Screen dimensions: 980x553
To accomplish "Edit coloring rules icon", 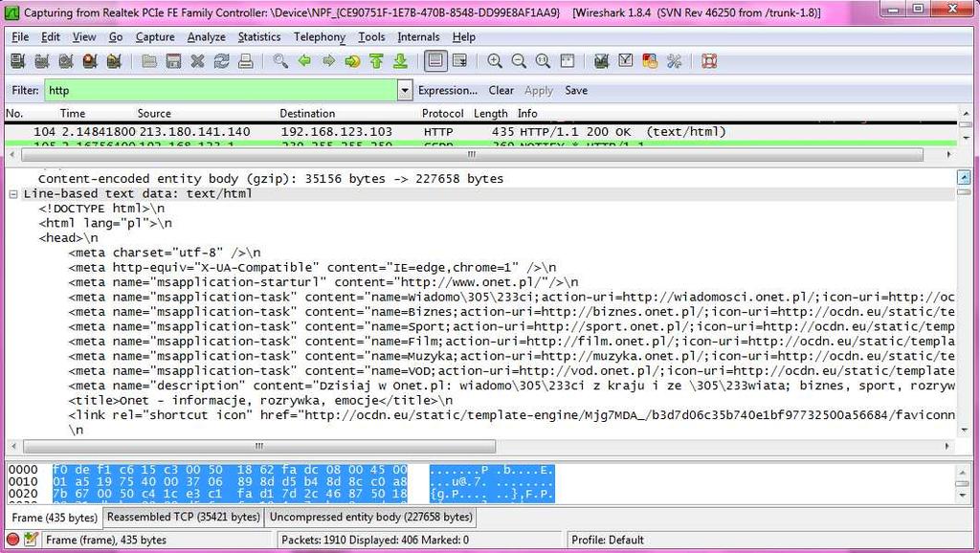I will coord(650,61).
